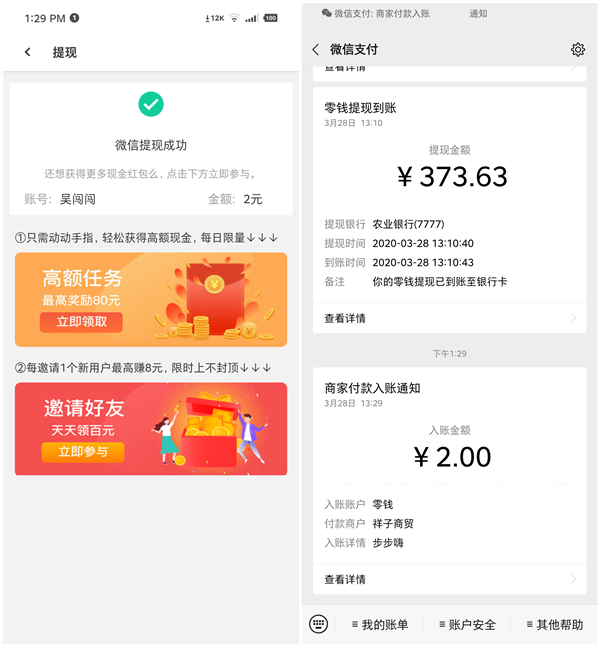Expand 查看详情 for 商家付款入账通知
The image size is (600, 646).
450,579
